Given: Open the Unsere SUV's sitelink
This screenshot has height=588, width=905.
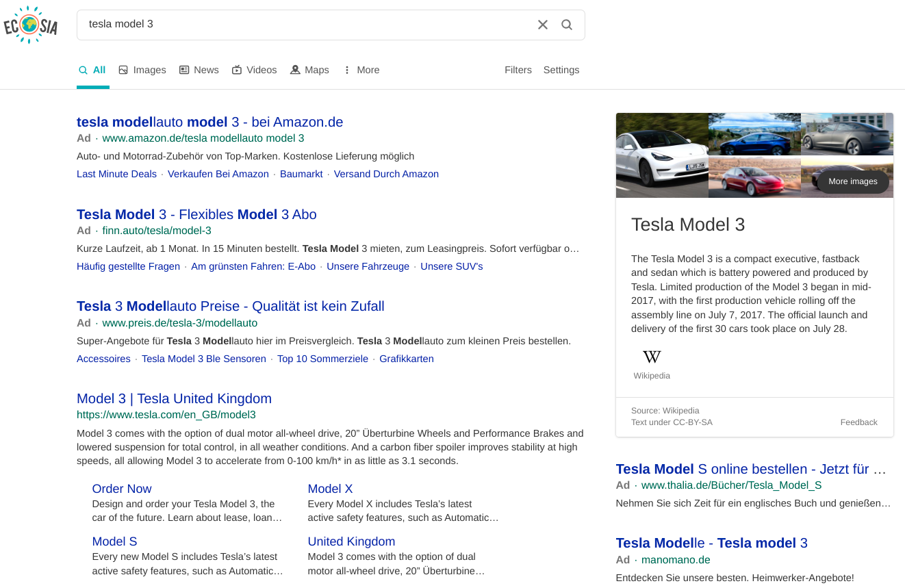Looking at the screenshot, I should tap(452, 266).
